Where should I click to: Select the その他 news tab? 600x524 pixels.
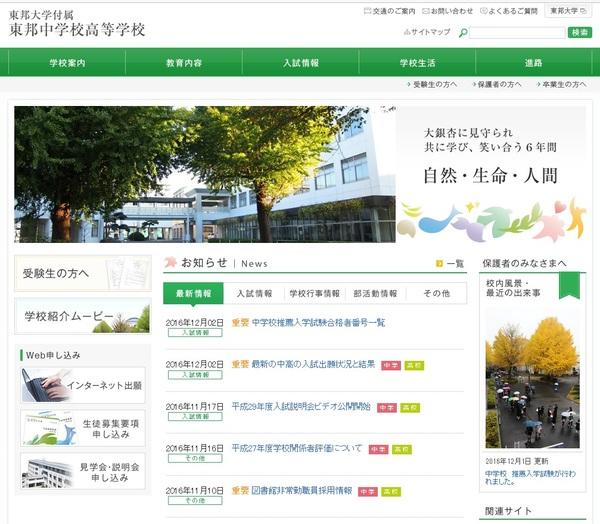pos(436,294)
